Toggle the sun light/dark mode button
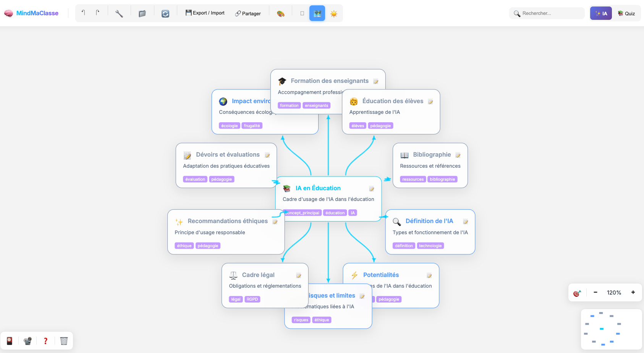Screen dimensions: 644x353 pyautogui.click(x=334, y=13)
